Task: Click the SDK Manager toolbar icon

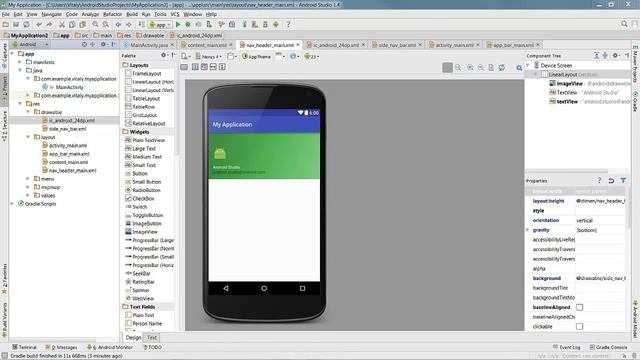Action: tap(265, 25)
